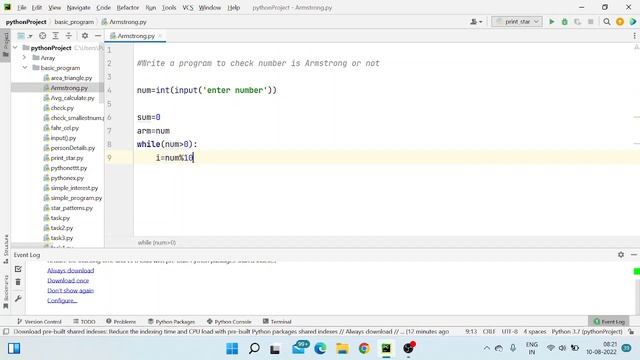The width and height of the screenshot is (640, 360).
Task: Open Project panel gear options
Action: pyautogui.click(x=85, y=36)
